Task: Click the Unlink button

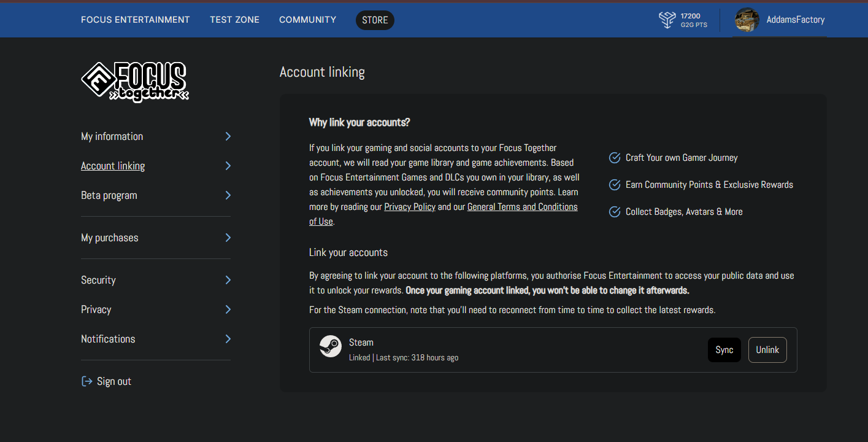Action: coord(767,349)
